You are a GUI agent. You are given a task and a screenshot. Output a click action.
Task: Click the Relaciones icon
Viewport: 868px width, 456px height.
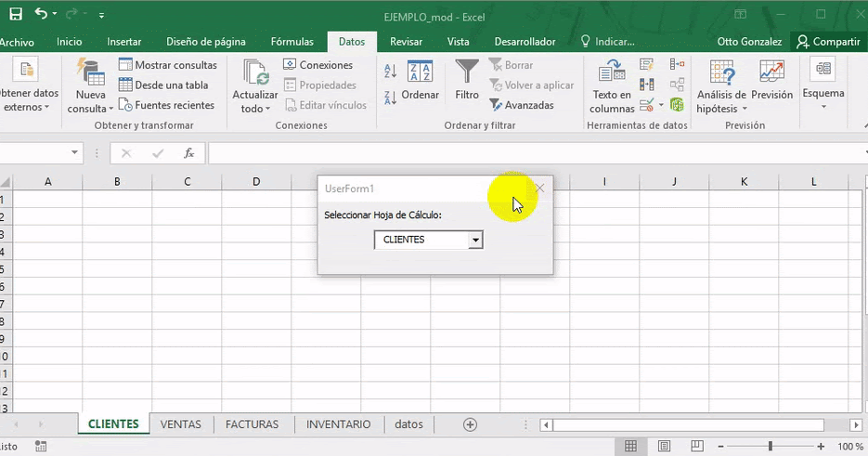coord(677,85)
